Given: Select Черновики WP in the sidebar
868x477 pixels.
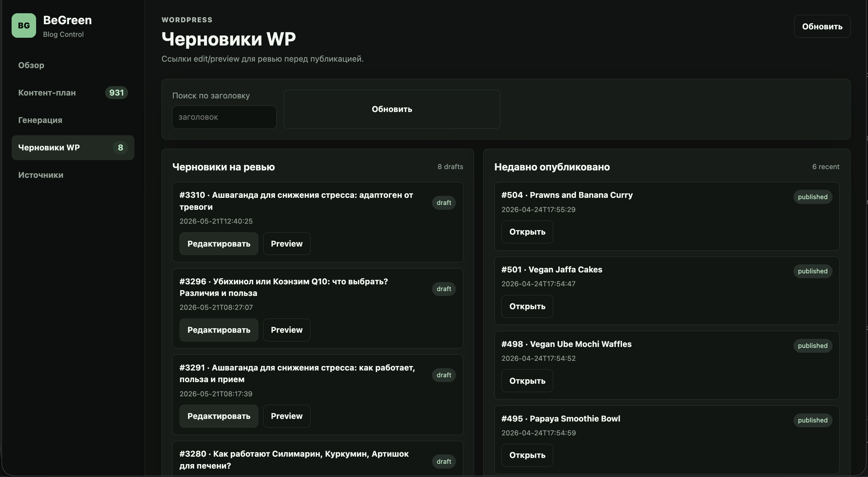Looking at the screenshot, I should pyautogui.click(x=73, y=147).
